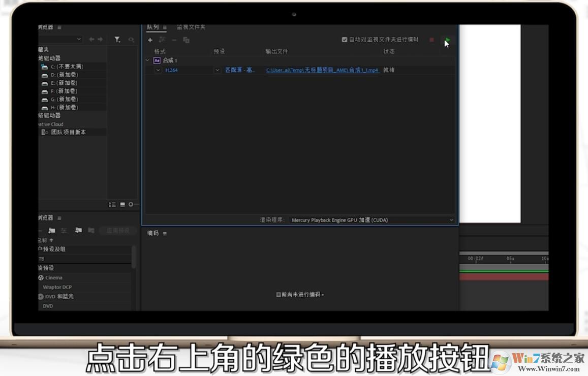
Task: Click the back arrow in media browser
Action: 91,39
